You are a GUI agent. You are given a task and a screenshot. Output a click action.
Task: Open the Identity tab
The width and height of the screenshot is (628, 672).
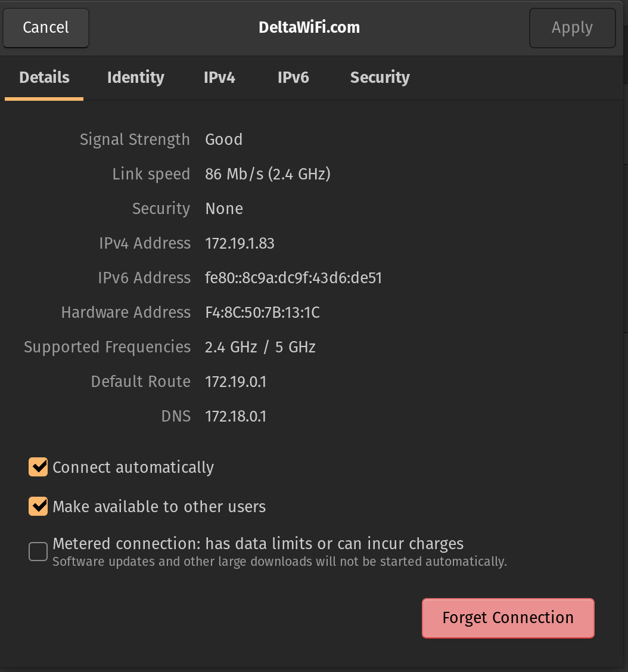point(135,78)
